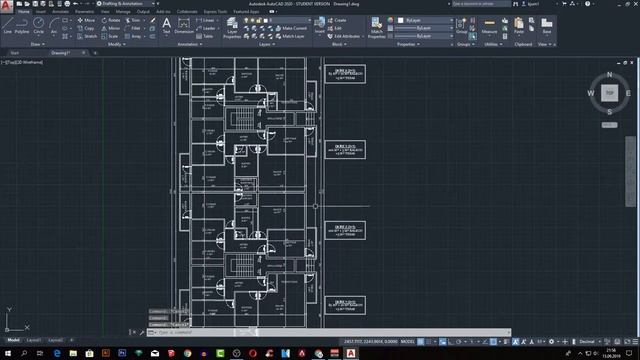Image resolution: width=640 pixels, height=360 pixels.
Task: Click the Leader button
Action: [x=206, y=28]
